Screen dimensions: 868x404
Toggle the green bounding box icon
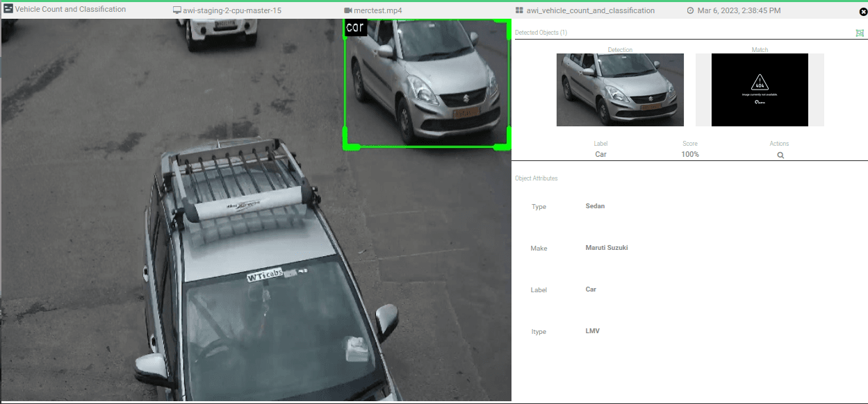pos(860,33)
